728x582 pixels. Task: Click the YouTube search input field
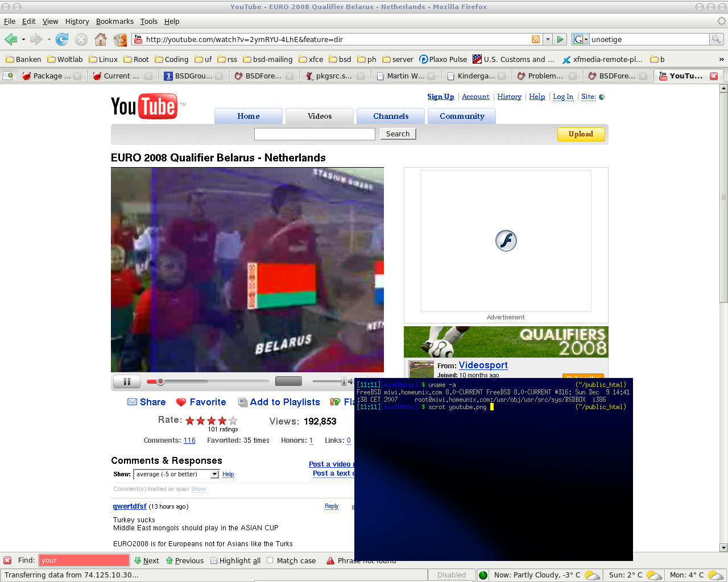315,134
